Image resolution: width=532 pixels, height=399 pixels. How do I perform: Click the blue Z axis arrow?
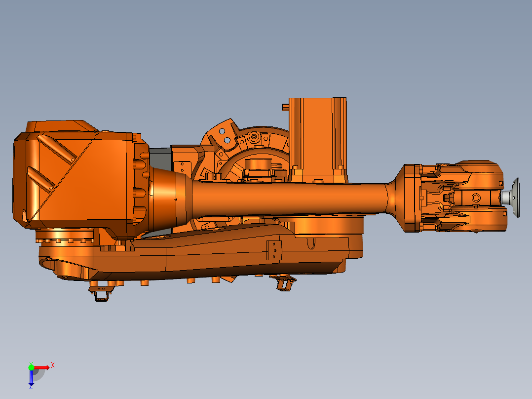coord(31,376)
